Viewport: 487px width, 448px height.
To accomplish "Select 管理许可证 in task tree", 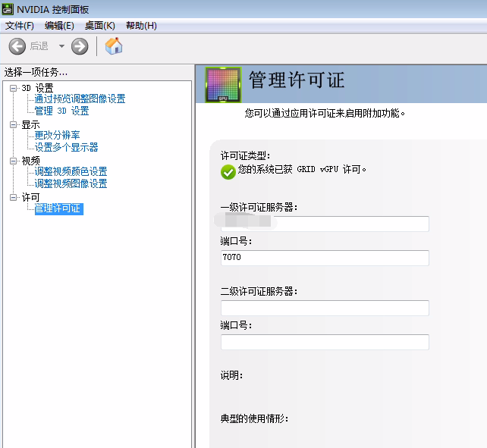I will point(58,208).
